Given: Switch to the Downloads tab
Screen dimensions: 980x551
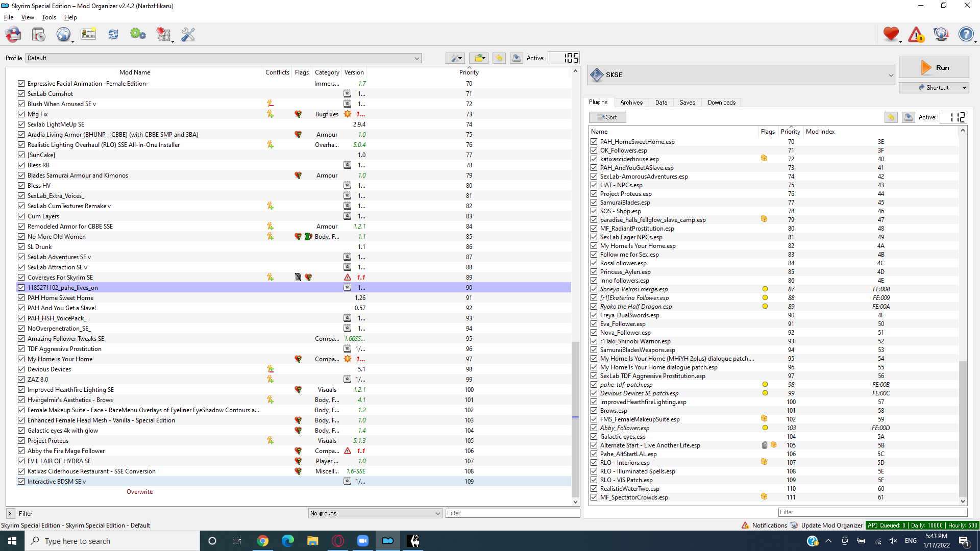Looking at the screenshot, I should (x=722, y=103).
